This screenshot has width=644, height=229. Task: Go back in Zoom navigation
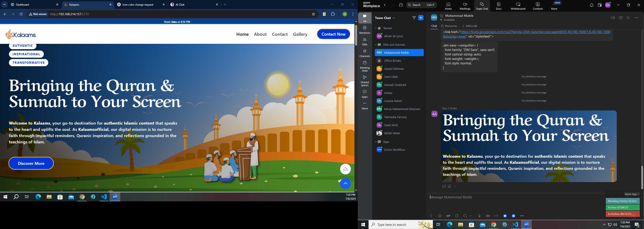click(x=385, y=5)
